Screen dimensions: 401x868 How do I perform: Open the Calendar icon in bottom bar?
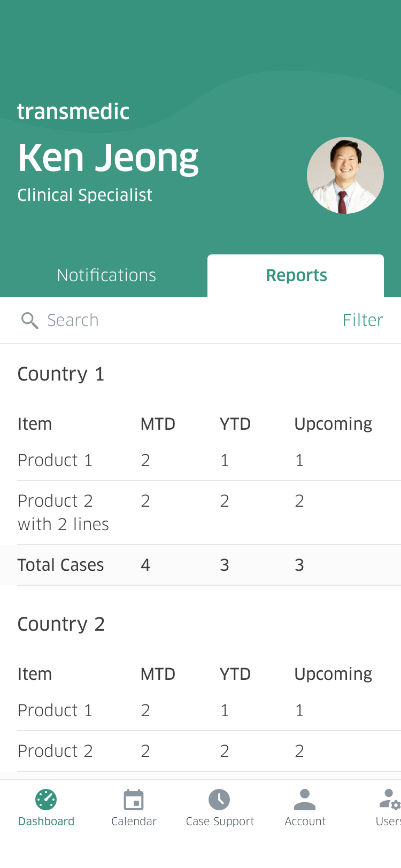134,800
